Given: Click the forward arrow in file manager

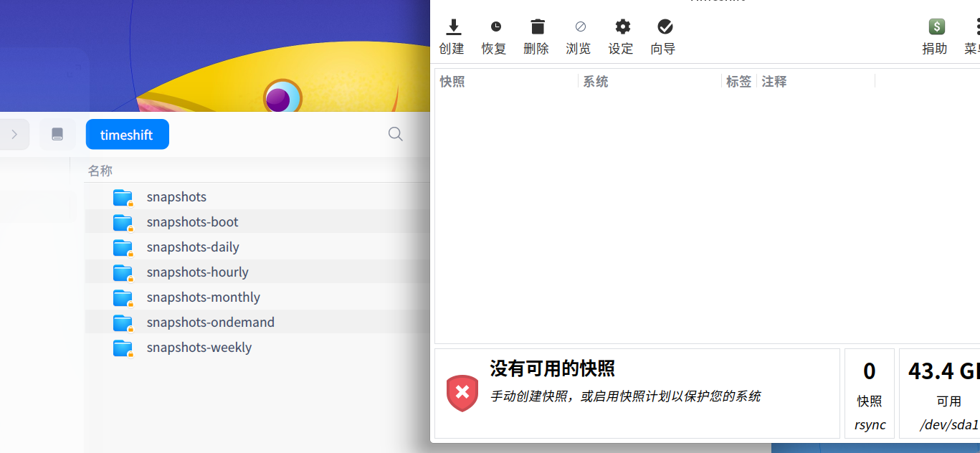Looking at the screenshot, I should coord(14,134).
